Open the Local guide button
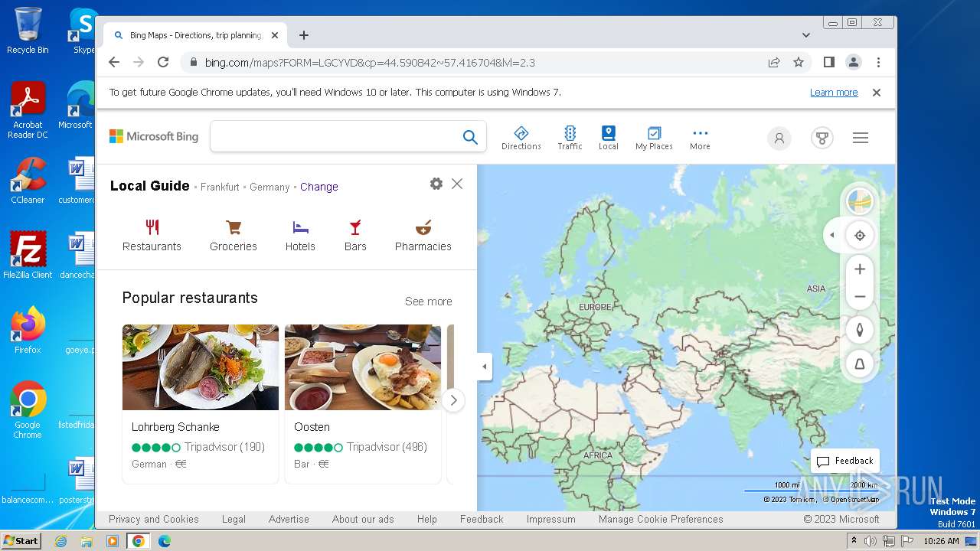The width and height of the screenshot is (980, 551). click(609, 138)
